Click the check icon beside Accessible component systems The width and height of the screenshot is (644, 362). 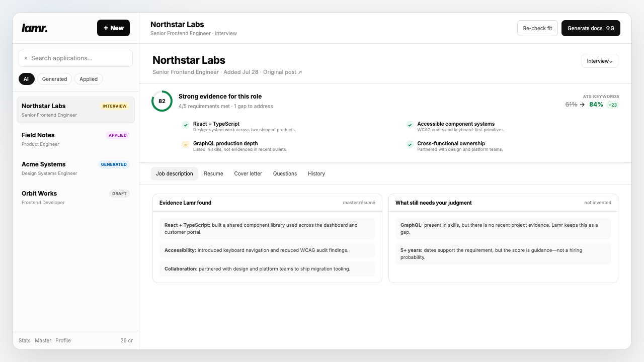[410, 125]
